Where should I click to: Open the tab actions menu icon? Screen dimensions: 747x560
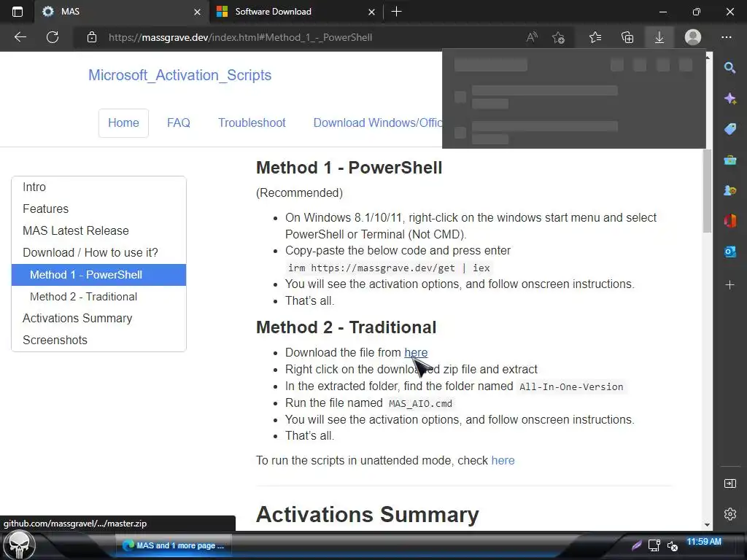(x=18, y=12)
